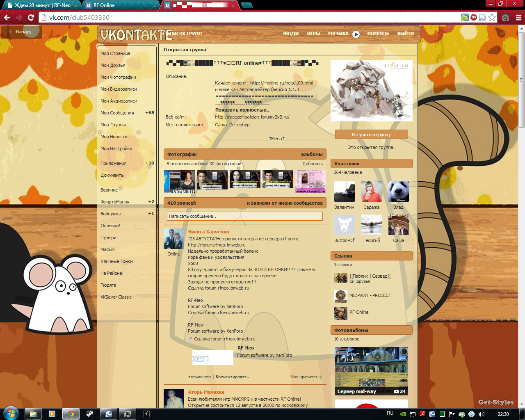Click the Chrome icon in the taskbar
The width and height of the screenshot is (525, 420).
click(71, 414)
